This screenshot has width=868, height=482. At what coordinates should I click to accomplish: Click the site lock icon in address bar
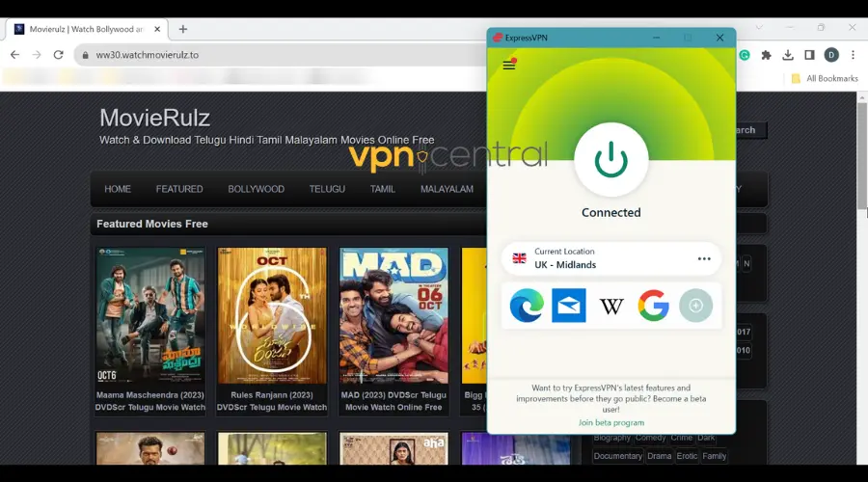coord(85,55)
